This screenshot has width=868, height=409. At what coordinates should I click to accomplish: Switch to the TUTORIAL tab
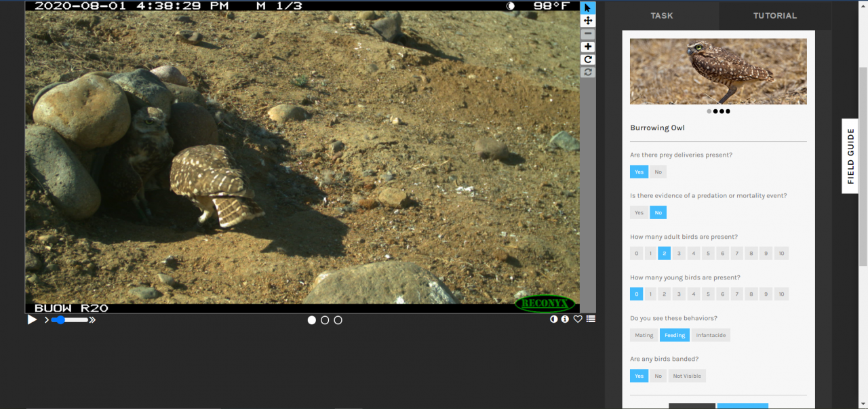point(775,16)
